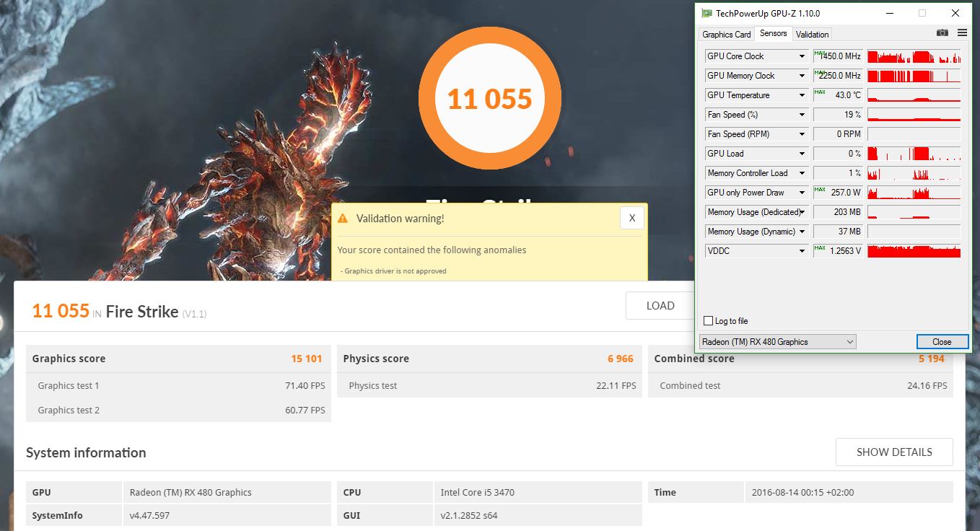Minimize the GPU-Z window
The height and width of the screenshot is (531, 980).
889,13
